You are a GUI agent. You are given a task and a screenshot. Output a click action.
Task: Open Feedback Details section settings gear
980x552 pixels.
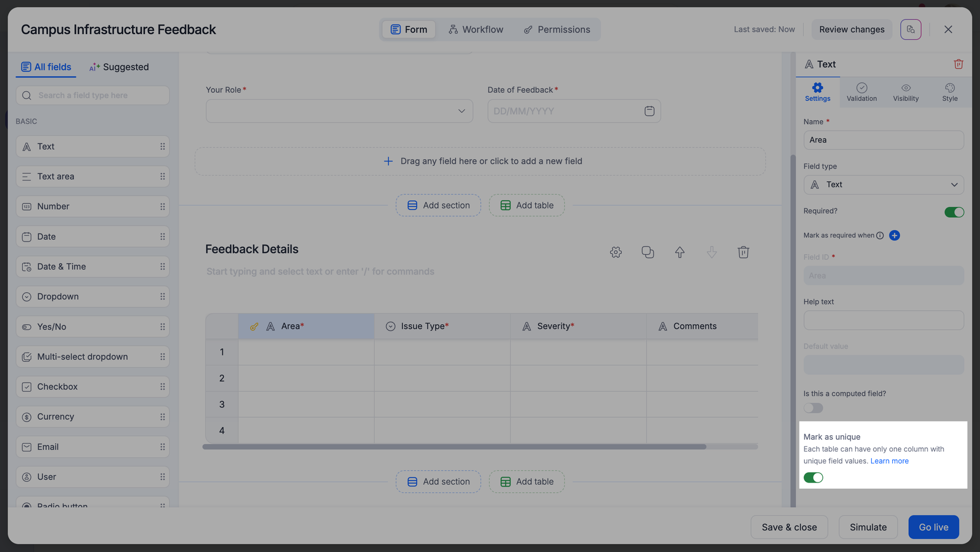(615, 252)
